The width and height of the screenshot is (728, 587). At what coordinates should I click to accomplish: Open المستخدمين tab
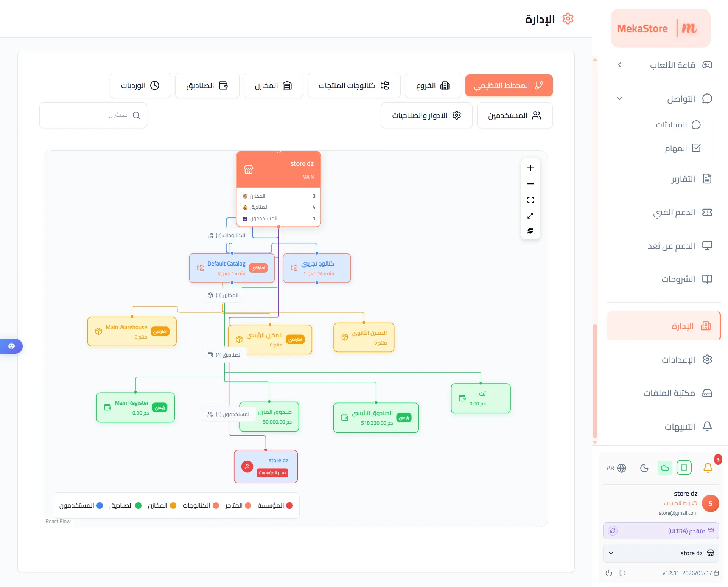(x=515, y=115)
